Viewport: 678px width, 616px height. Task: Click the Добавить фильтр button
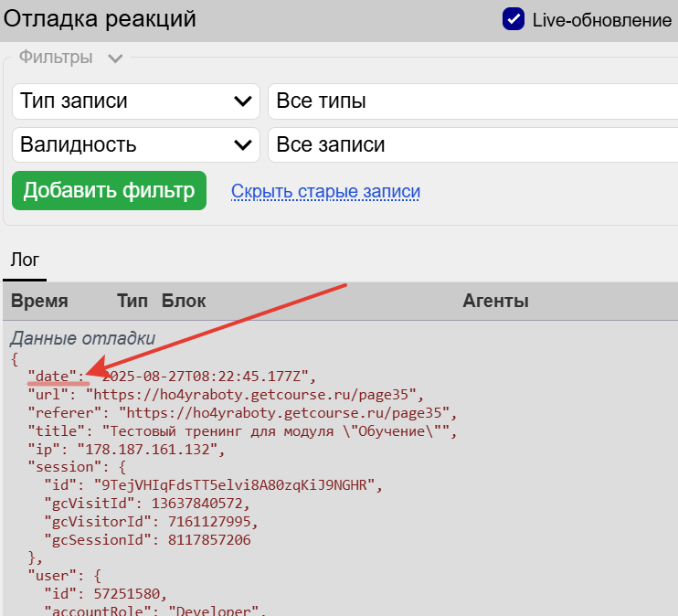[109, 190]
